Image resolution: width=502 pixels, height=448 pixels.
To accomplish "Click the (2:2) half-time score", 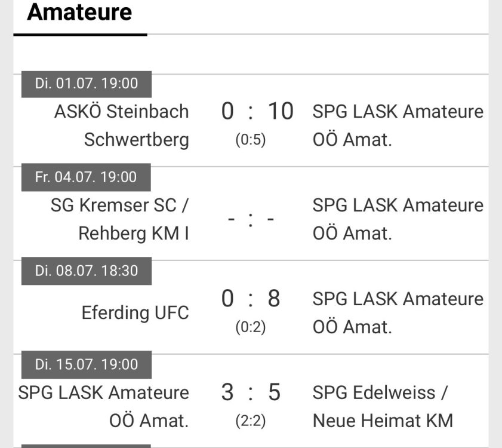I will click(251, 421).
